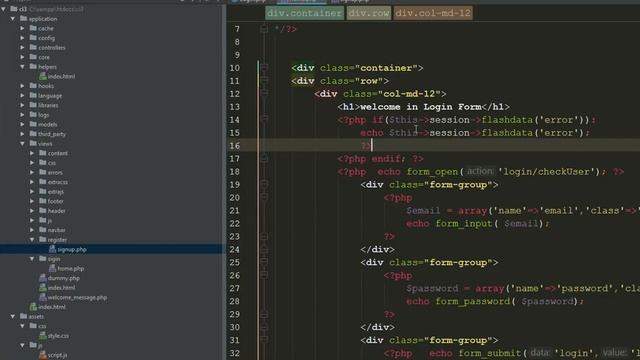Click line number 24 in the gutter
Image resolution: width=640 pixels, height=360 pixels.
coord(235,249)
